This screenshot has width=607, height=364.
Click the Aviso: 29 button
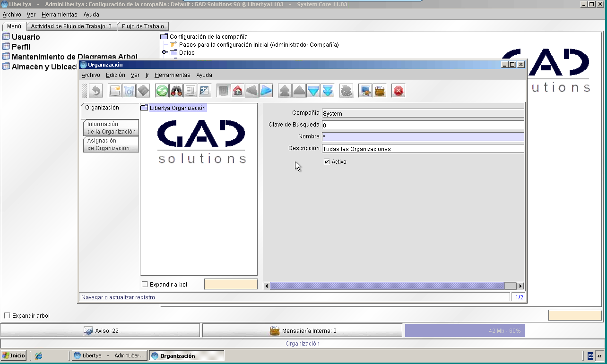(x=101, y=330)
